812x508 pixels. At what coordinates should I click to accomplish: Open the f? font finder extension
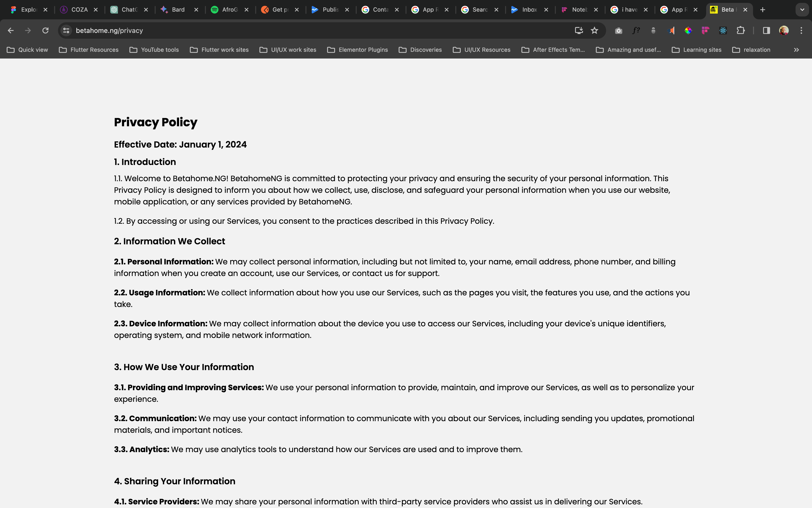pyautogui.click(x=636, y=30)
